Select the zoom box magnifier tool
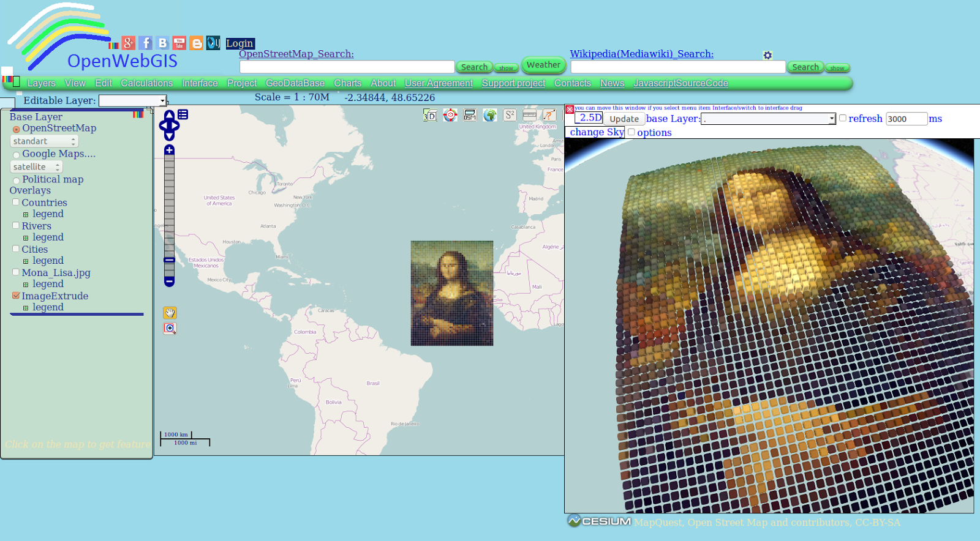Screen dimensions: 980x541 pyautogui.click(x=170, y=329)
